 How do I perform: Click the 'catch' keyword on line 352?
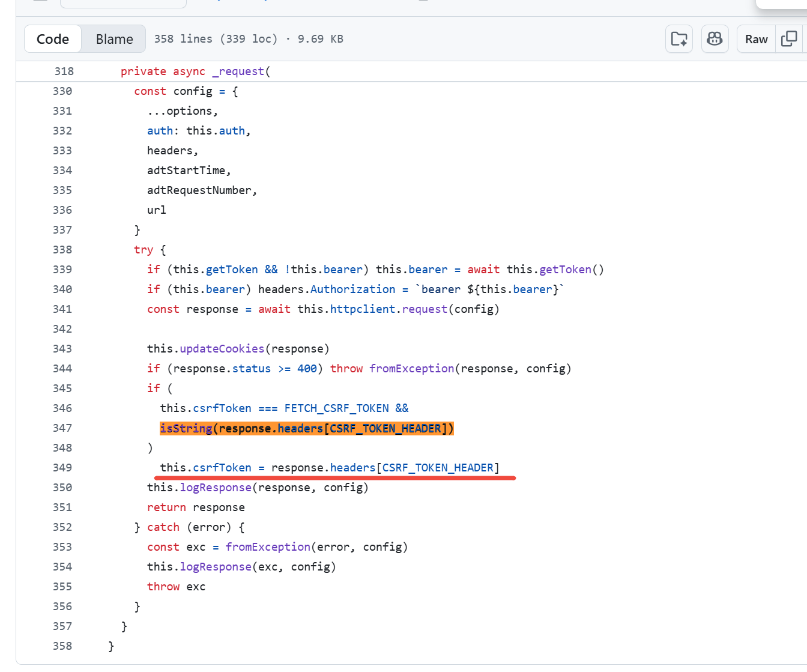coord(163,527)
